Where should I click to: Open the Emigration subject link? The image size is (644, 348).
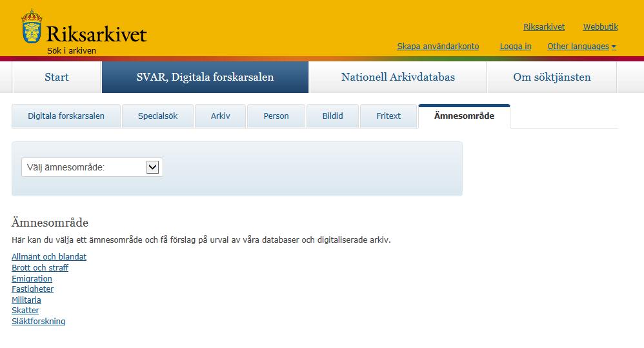(32, 278)
